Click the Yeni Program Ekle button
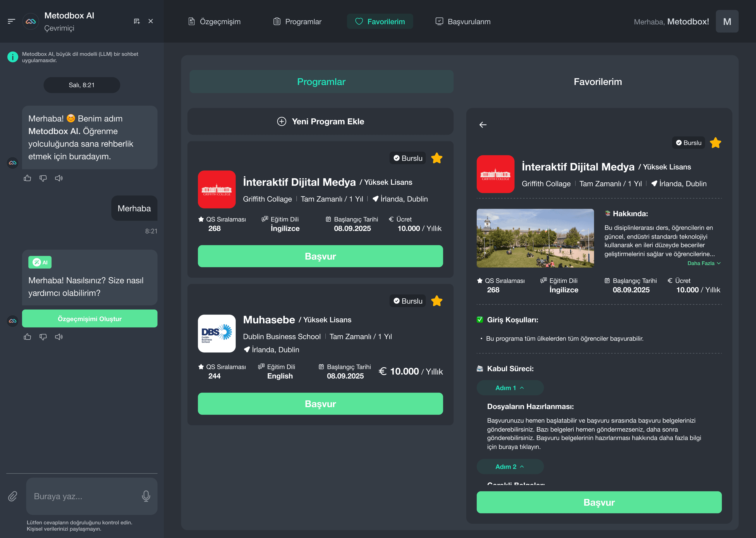Image resolution: width=756 pixels, height=538 pixels. (320, 122)
